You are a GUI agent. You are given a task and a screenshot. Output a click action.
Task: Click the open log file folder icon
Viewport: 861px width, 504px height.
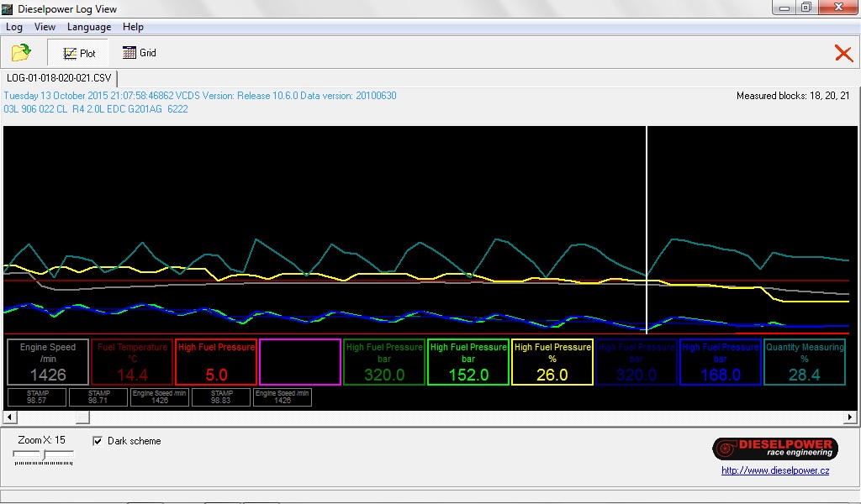(x=21, y=53)
